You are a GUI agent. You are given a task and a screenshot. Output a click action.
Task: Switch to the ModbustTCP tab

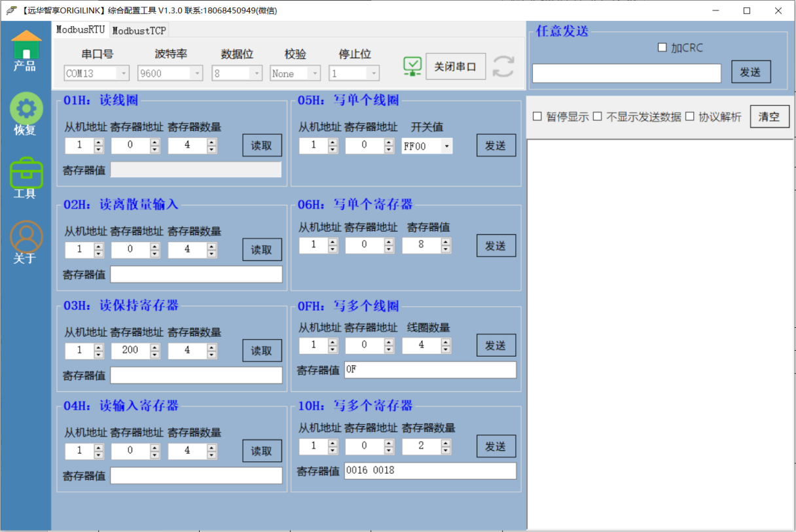click(x=139, y=31)
